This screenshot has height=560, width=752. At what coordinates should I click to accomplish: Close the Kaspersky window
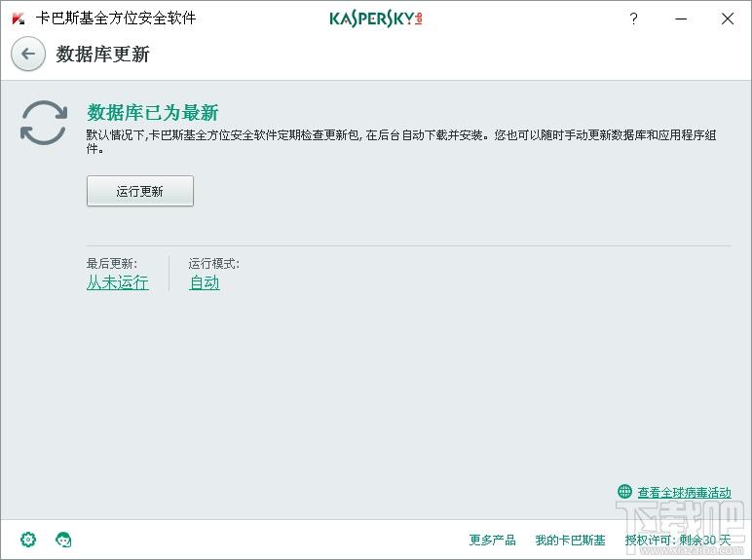point(728,19)
